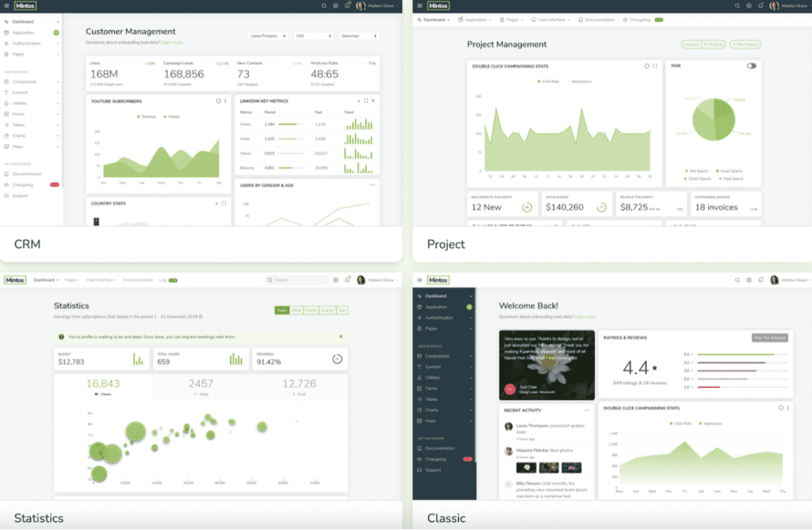Toggle Click Rate legend in Project chart

(x=549, y=82)
